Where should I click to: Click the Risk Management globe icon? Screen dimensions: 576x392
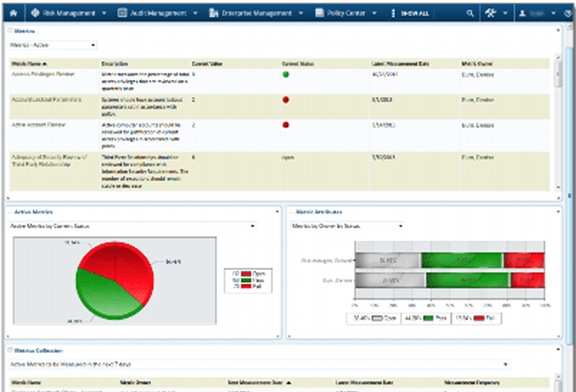click(x=35, y=13)
